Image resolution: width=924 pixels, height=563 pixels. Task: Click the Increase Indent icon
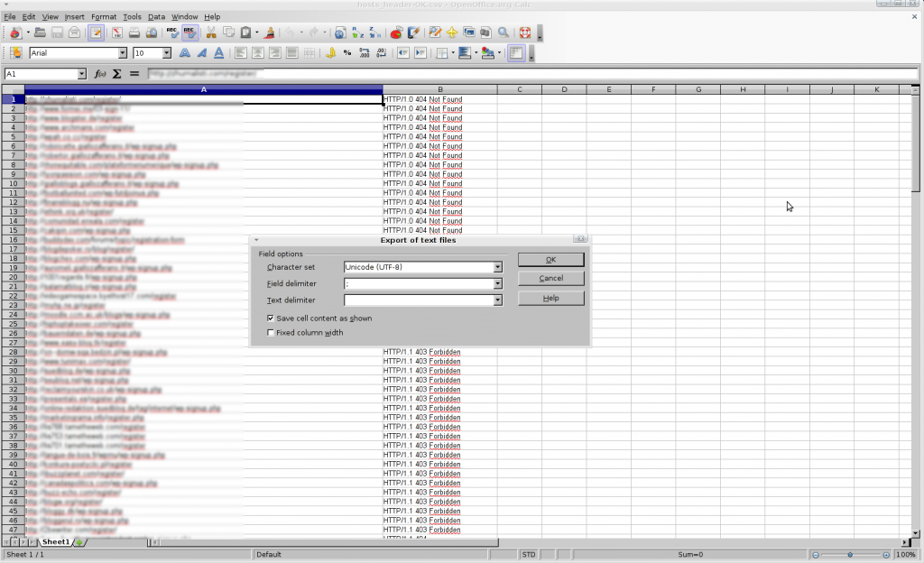click(x=420, y=53)
